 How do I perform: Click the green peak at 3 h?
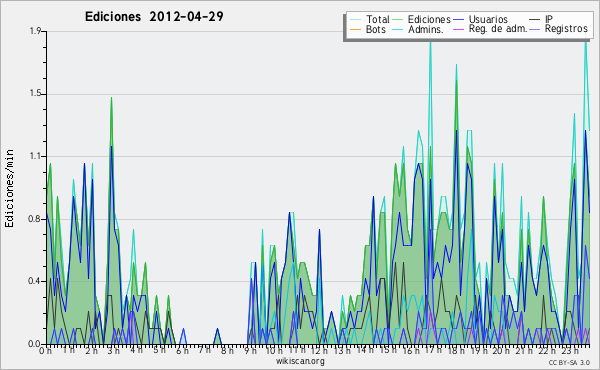click(111, 99)
